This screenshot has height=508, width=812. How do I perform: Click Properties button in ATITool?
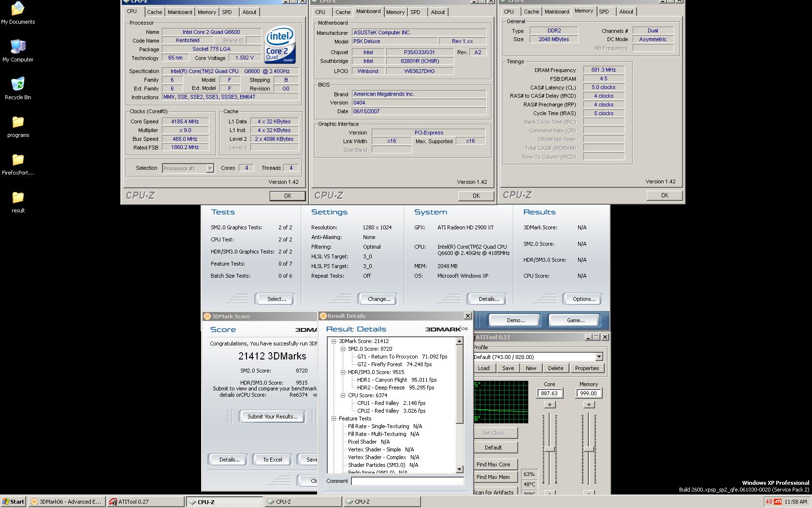587,368
